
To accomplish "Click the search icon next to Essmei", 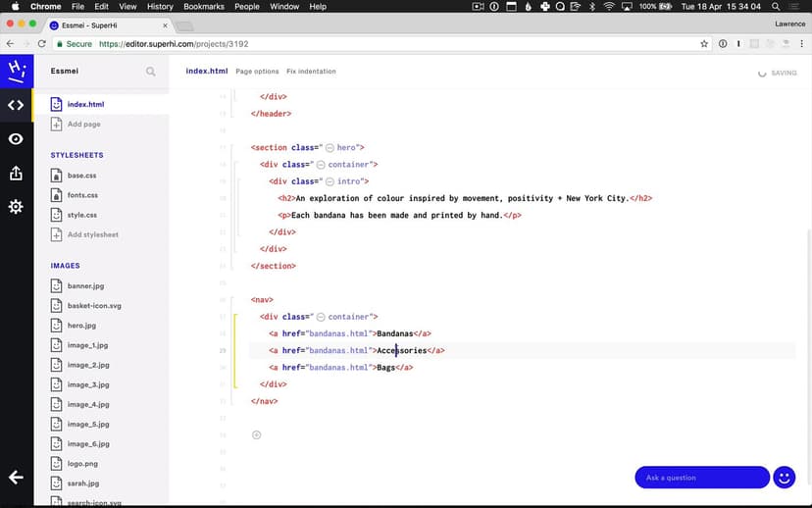I will 151,72.
